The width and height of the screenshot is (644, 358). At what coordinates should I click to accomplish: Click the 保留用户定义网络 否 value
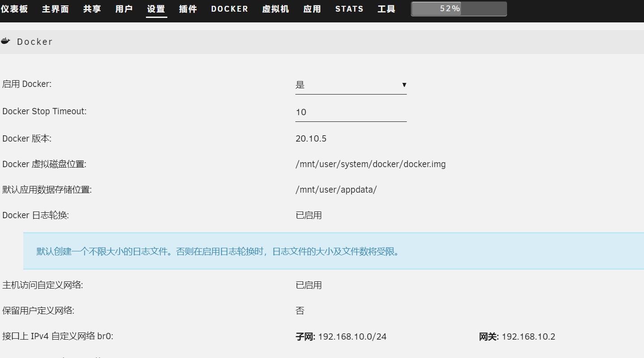300,311
